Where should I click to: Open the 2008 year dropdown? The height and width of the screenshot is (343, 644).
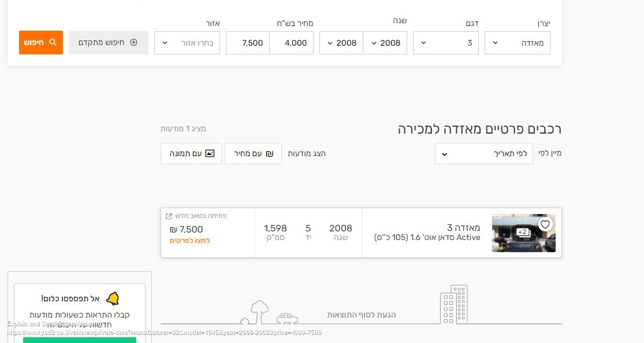point(385,42)
